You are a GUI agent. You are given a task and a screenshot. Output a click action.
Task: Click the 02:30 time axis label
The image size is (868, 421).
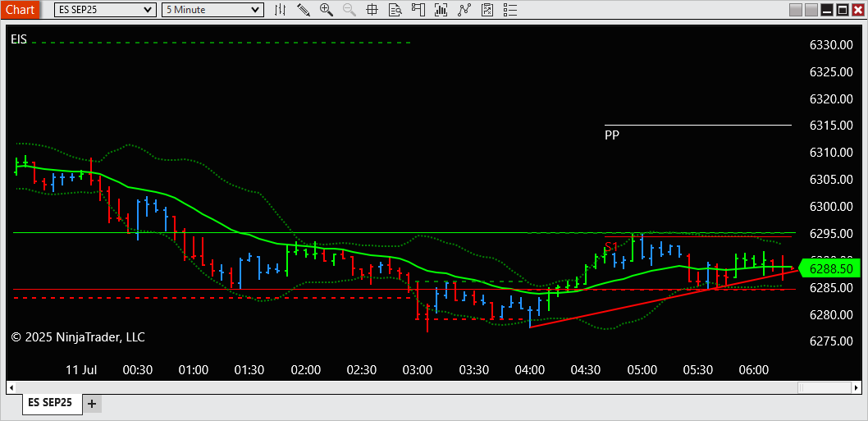pos(362,369)
